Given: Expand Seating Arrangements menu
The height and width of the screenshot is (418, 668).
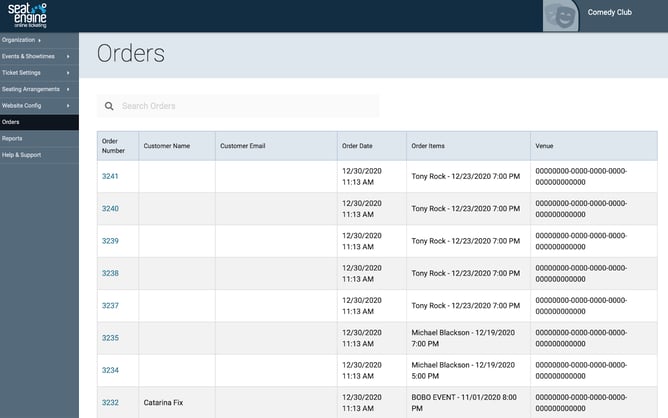Looking at the screenshot, I should click(x=32, y=89).
